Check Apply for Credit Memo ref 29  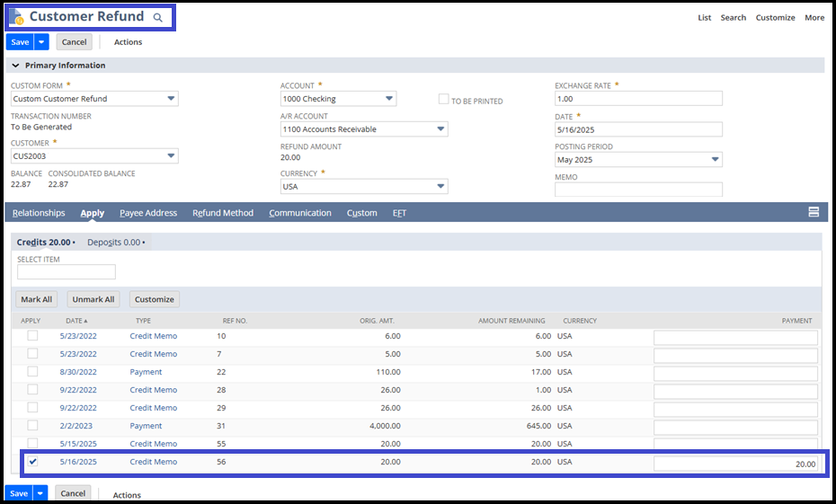pos(32,408)
